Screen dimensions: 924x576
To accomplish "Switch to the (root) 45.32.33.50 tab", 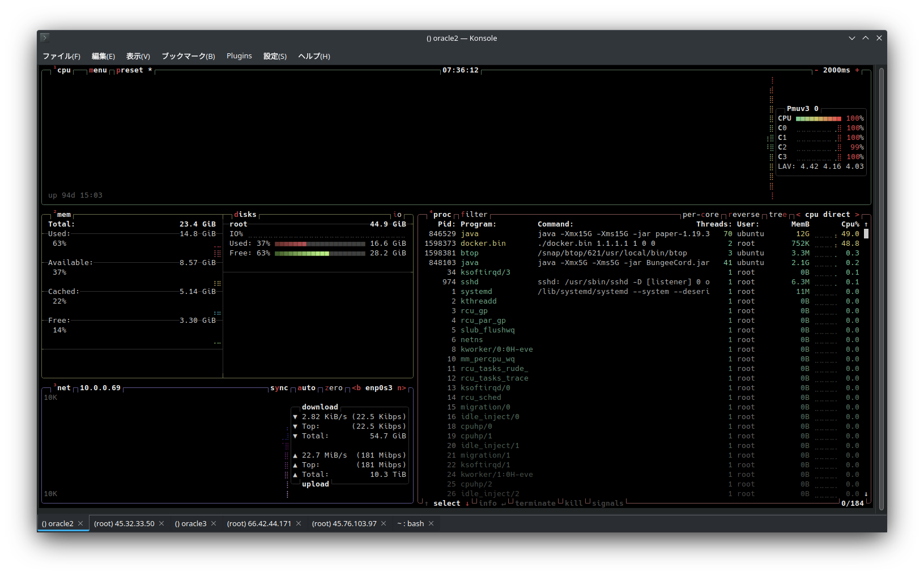I will point(124,523).
